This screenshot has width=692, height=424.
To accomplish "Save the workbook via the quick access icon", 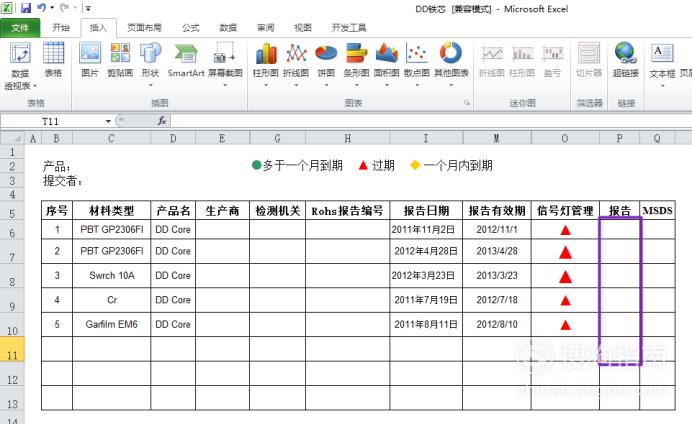I will 26,8.
